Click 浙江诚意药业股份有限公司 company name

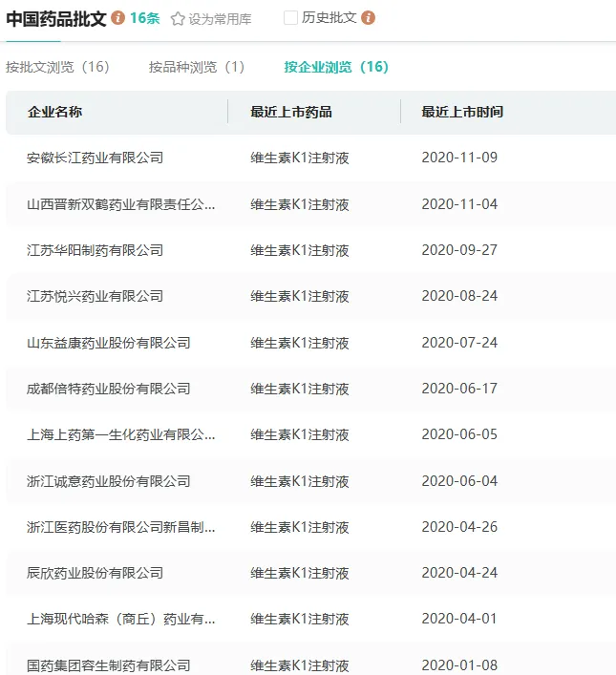[109, 481]
